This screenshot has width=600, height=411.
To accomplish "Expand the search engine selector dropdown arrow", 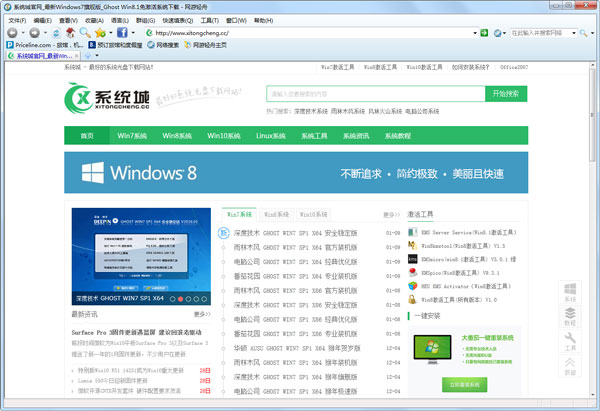I will pos(504,33).
